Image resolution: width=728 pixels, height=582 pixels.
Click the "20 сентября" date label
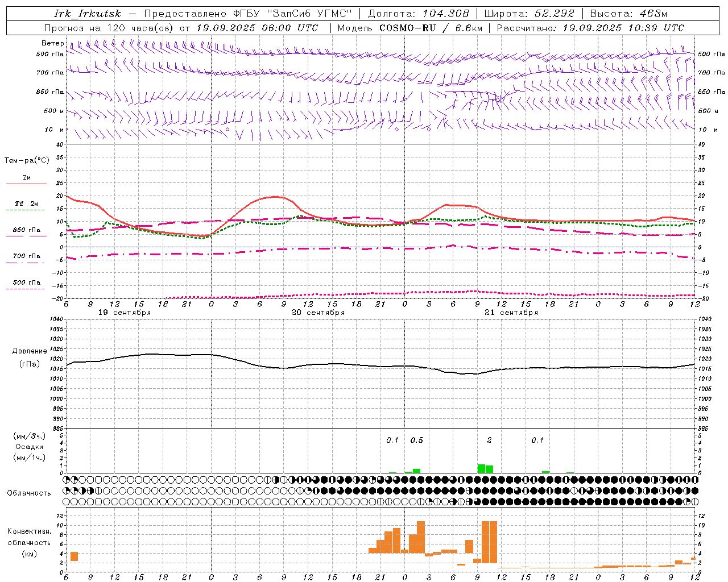(318, 313)
